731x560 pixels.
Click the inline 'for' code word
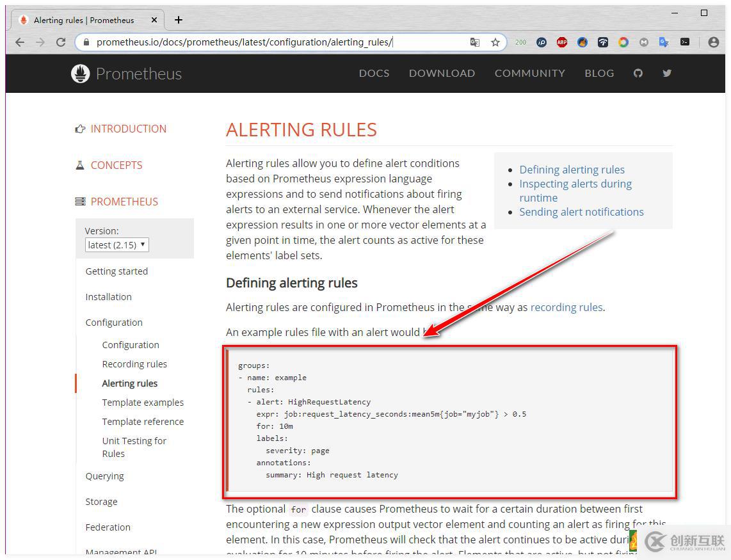[298, 509]
